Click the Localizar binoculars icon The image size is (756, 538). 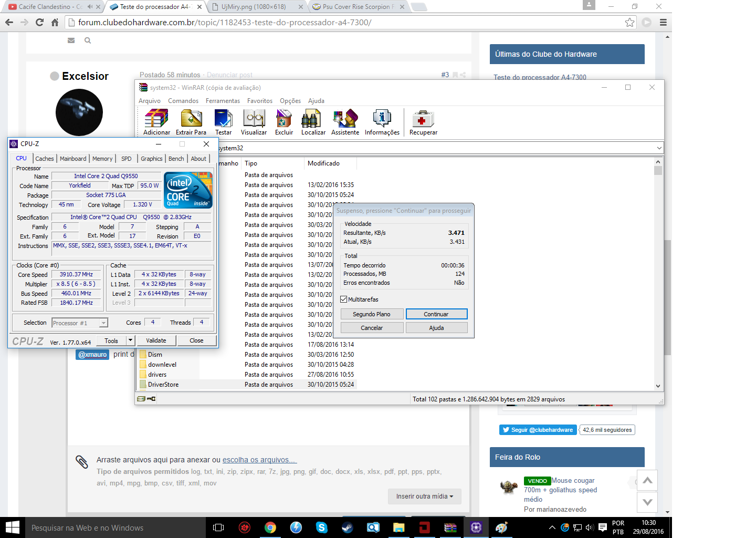pyautogui.click(x=313, y=122)
